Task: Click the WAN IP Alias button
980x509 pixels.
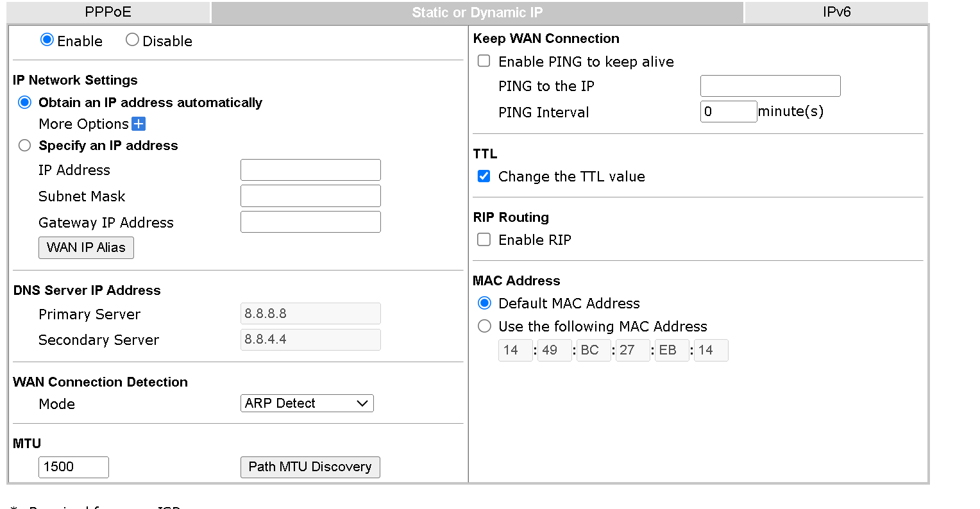Action: click(x=86, y=247)
